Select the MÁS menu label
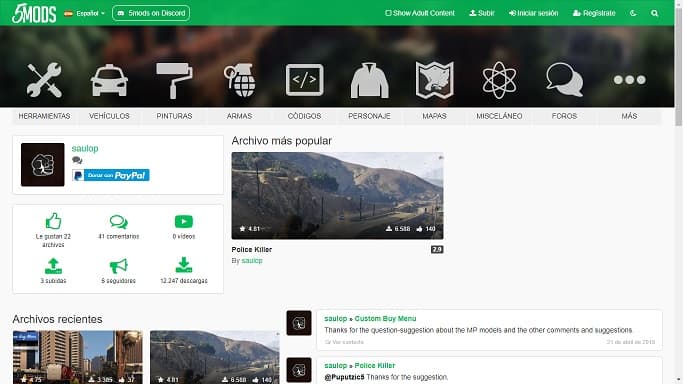Image resolution: width=683 pixels, height=384 pixels. tap(629, 116)
